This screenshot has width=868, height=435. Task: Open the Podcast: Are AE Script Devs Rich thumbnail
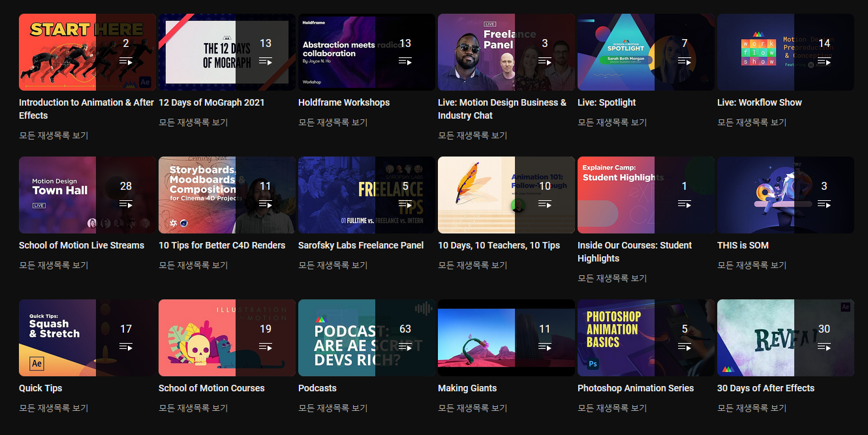(367, 338)
